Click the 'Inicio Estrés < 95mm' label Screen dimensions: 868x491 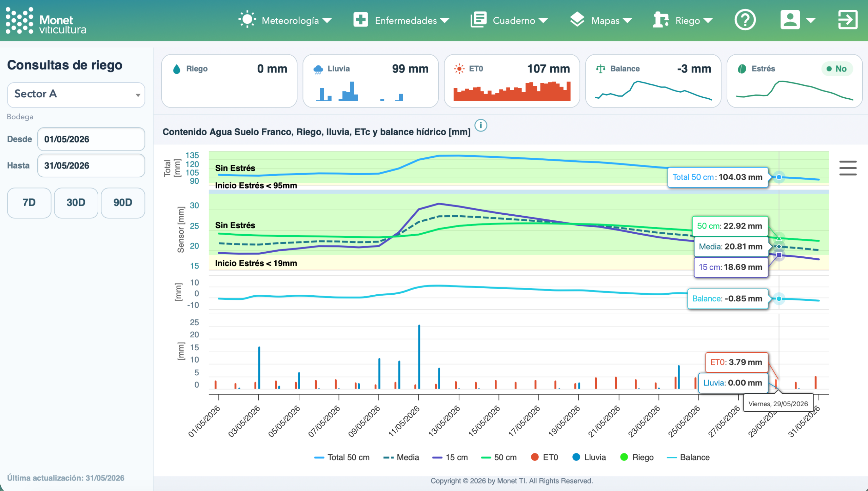point(256,186)
